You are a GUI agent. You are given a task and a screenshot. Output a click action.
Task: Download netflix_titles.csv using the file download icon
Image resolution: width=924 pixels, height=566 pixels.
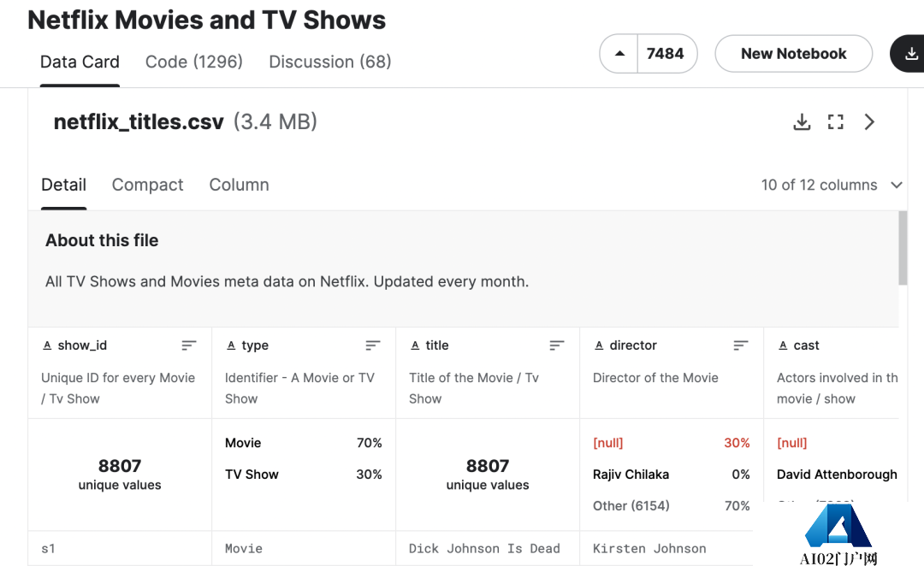point(802,122)
